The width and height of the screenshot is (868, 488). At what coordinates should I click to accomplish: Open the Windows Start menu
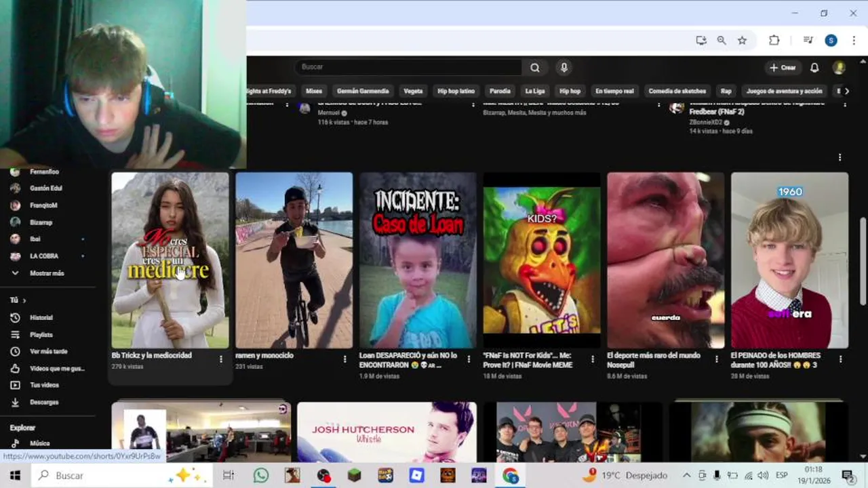15,475
